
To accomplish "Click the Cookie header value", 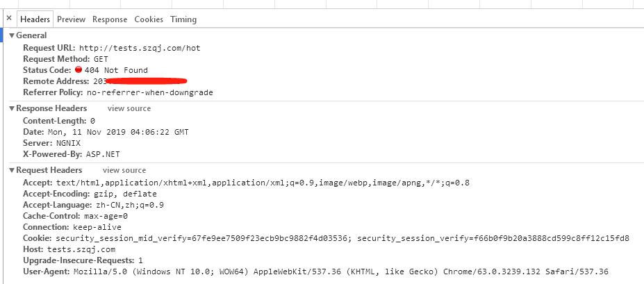I will pos(342,238).
